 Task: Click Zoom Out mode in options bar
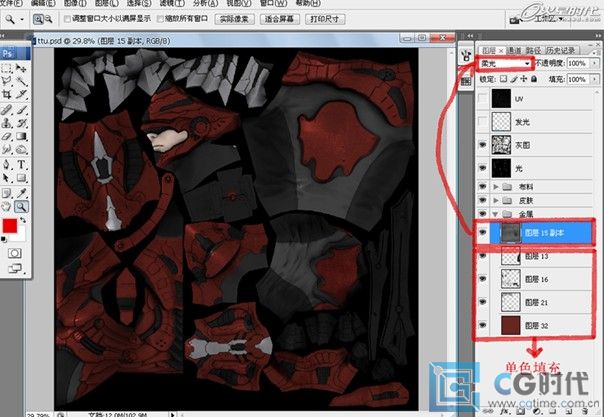tap(48, 19)
